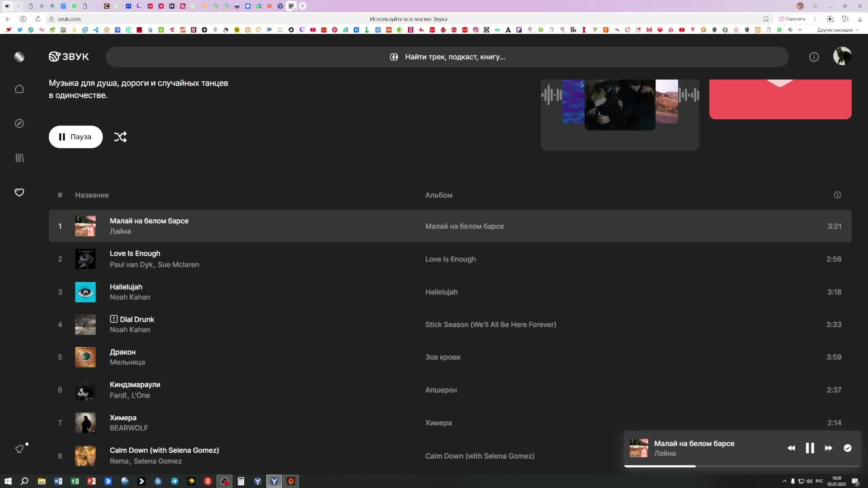Screen dimensions: 868x488
Task: Open Windows taskbar search
Action: coord(24,481)
